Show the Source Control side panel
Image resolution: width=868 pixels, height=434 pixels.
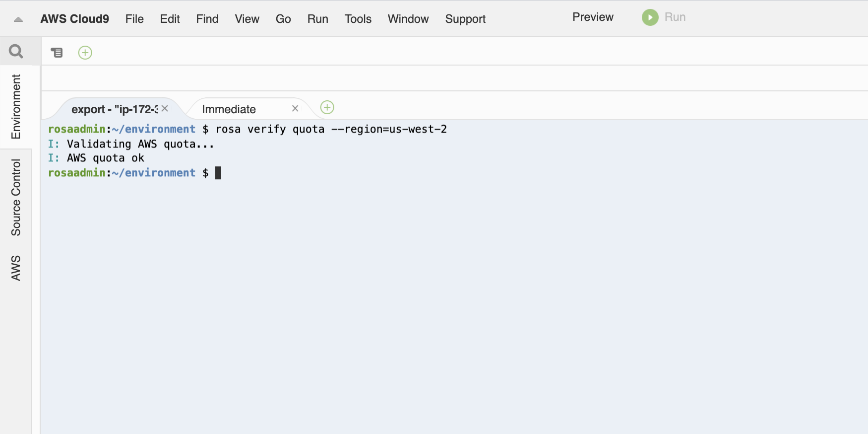16,197
